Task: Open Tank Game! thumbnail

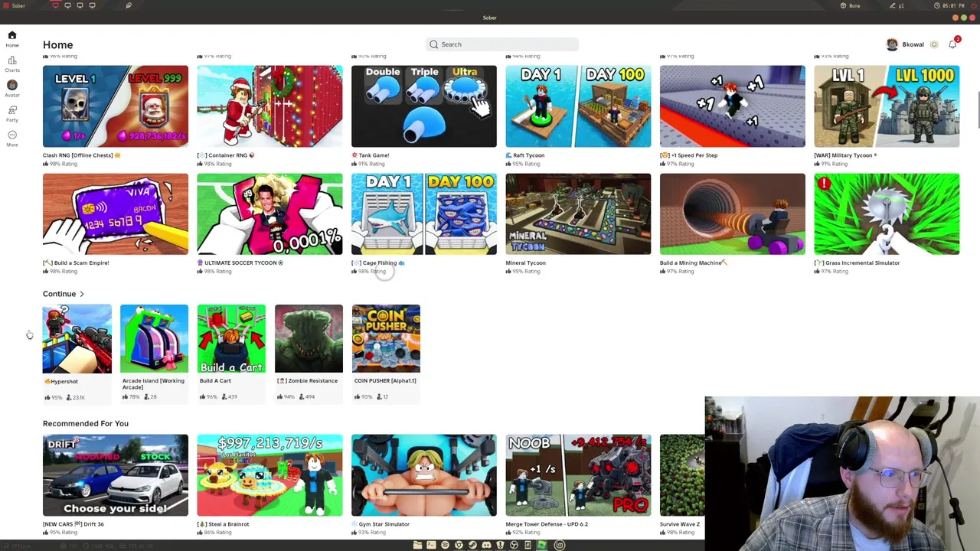Action: click(424, 106)
